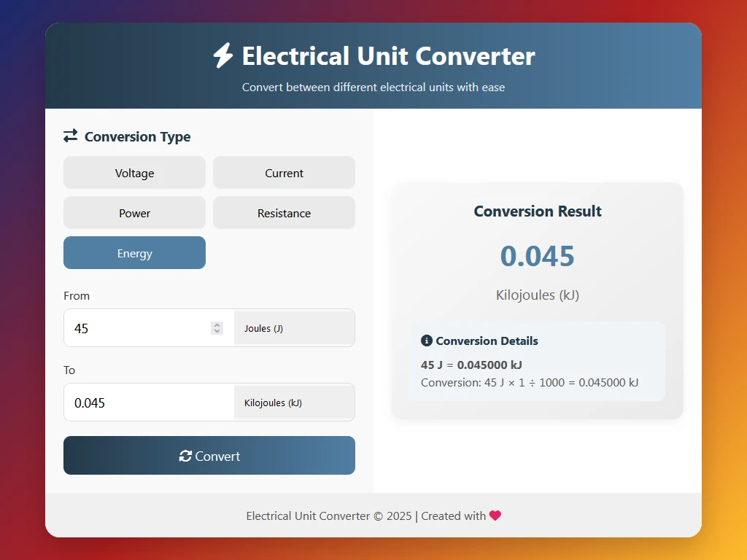Open the Kilojoules (kJ) target unit dropdown

coord(294,402)
